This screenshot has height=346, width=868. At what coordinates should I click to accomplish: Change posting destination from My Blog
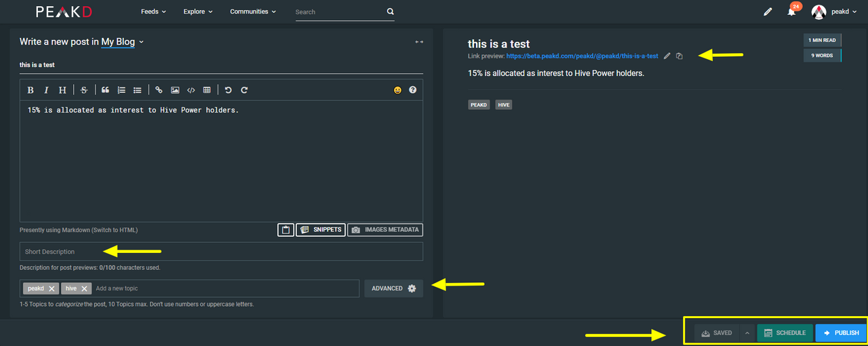click(123, 42)
